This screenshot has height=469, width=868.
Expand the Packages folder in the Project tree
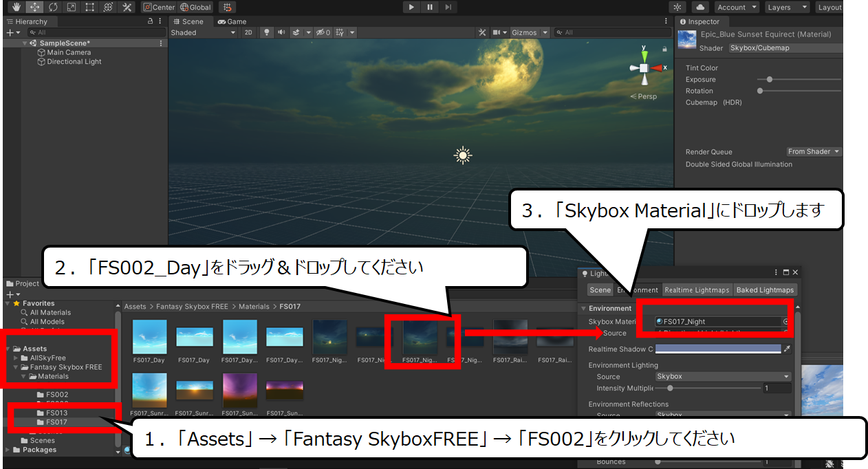(8, 450)
